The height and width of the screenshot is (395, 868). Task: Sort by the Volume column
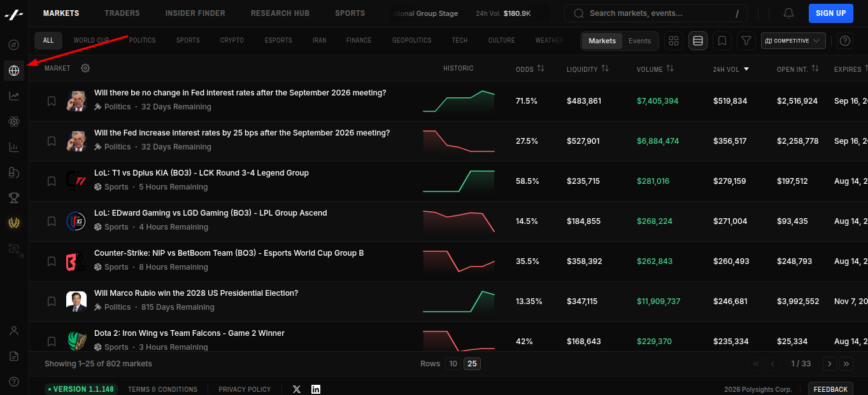pos(655,69)
